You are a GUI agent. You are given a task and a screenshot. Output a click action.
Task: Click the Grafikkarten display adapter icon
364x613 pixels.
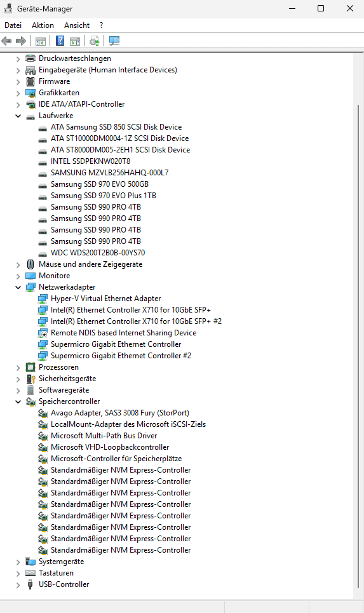30,93
